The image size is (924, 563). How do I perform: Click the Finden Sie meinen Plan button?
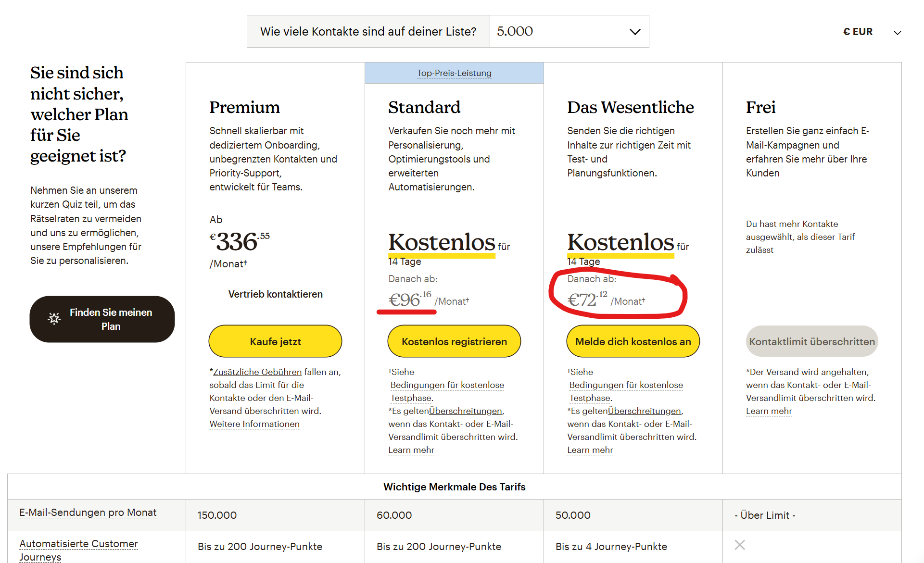102,319
